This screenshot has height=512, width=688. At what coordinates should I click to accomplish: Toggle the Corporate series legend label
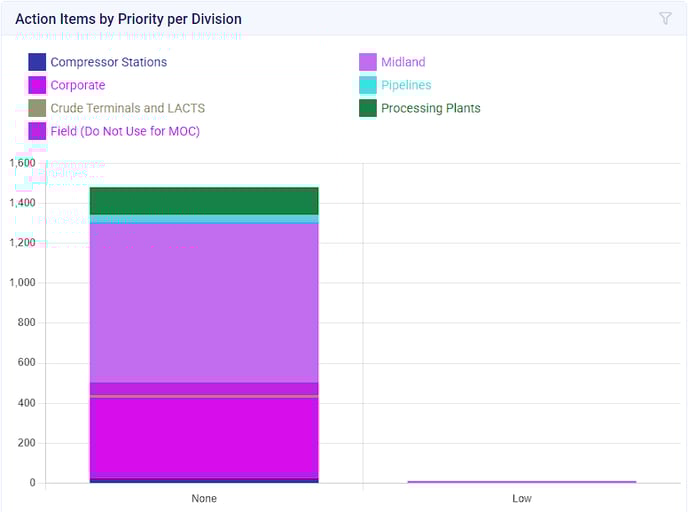[x=78, y=85]
